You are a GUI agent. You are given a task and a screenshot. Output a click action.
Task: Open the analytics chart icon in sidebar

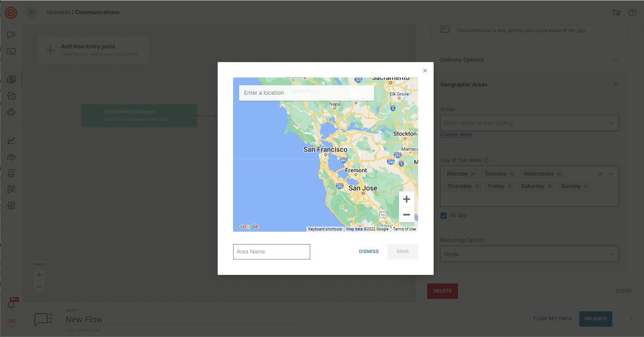[x=12, y=141]
